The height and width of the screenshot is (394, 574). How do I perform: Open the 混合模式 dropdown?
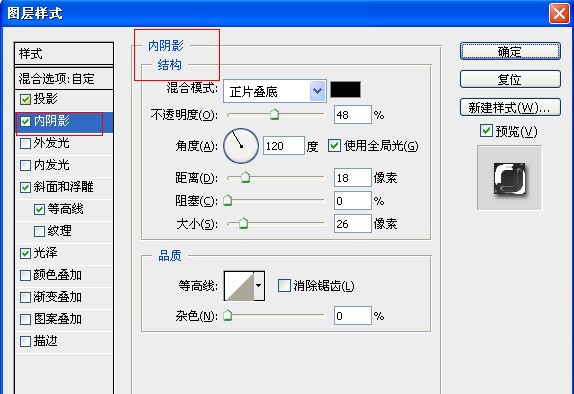click(275, 91)
